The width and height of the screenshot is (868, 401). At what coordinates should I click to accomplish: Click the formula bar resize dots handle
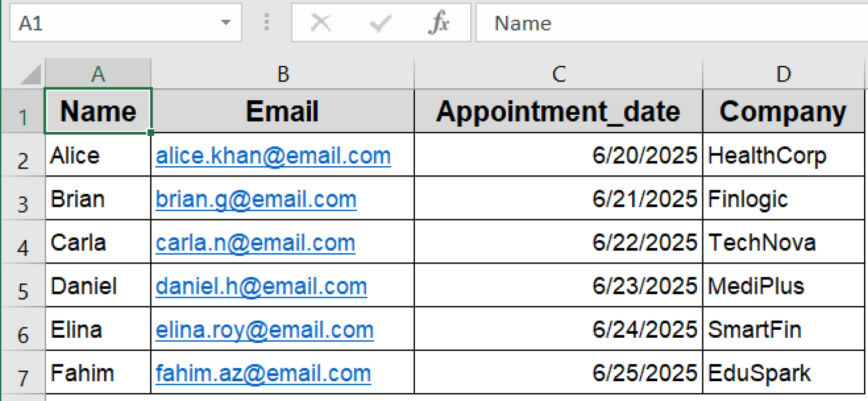click(267, 23)
